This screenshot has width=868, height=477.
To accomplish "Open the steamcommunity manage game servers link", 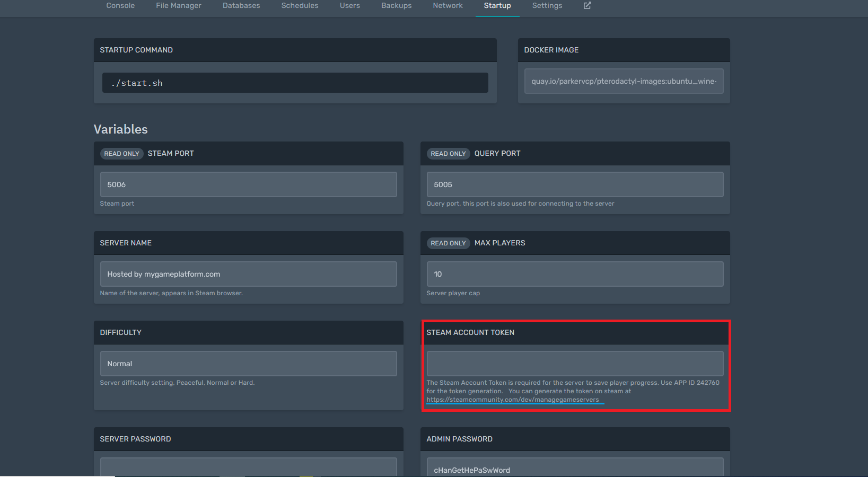I will coord(513,400).
